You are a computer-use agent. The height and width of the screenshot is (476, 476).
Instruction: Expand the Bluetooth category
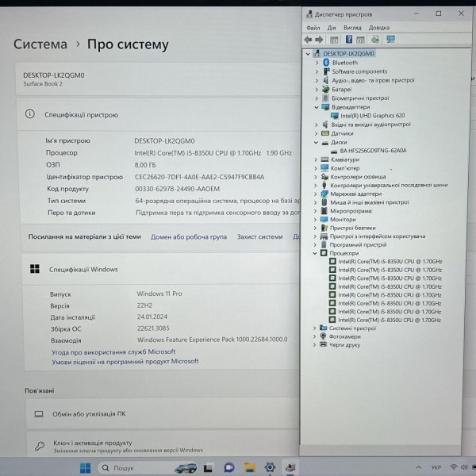pos(317,63)
